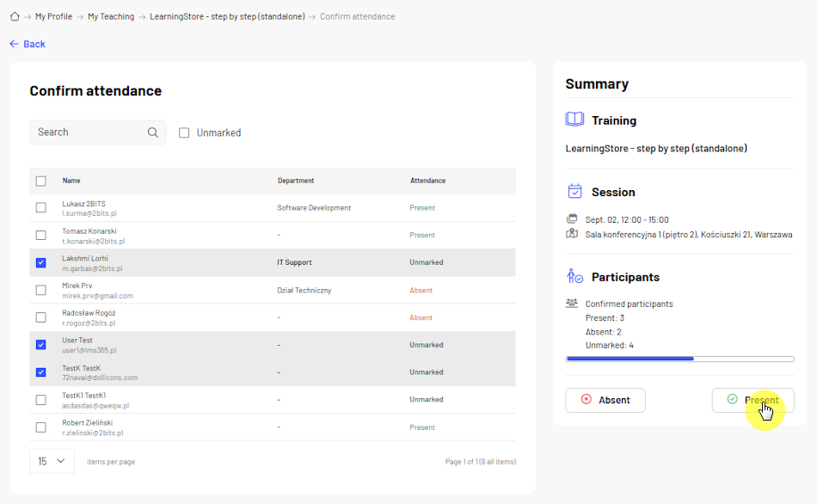Select the TestK1 TestK1 row checkbox
This screenshot has height=504, width=817.
[40, 400]
